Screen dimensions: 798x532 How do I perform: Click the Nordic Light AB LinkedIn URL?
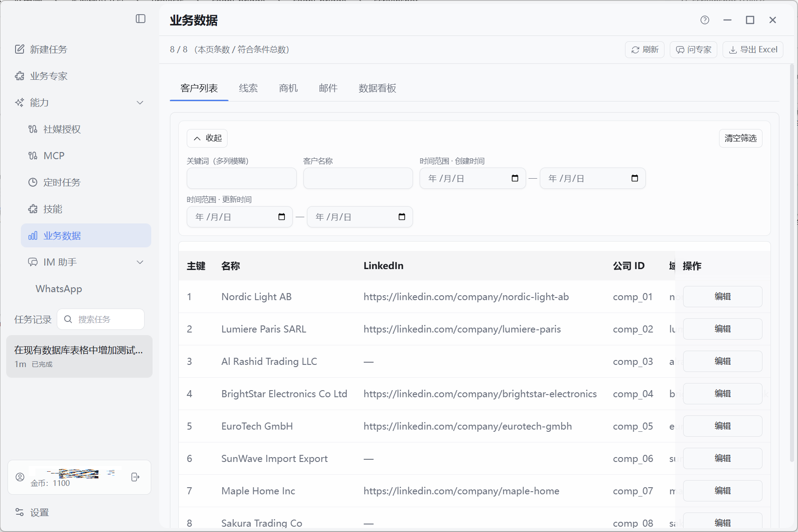coord(466,297)
